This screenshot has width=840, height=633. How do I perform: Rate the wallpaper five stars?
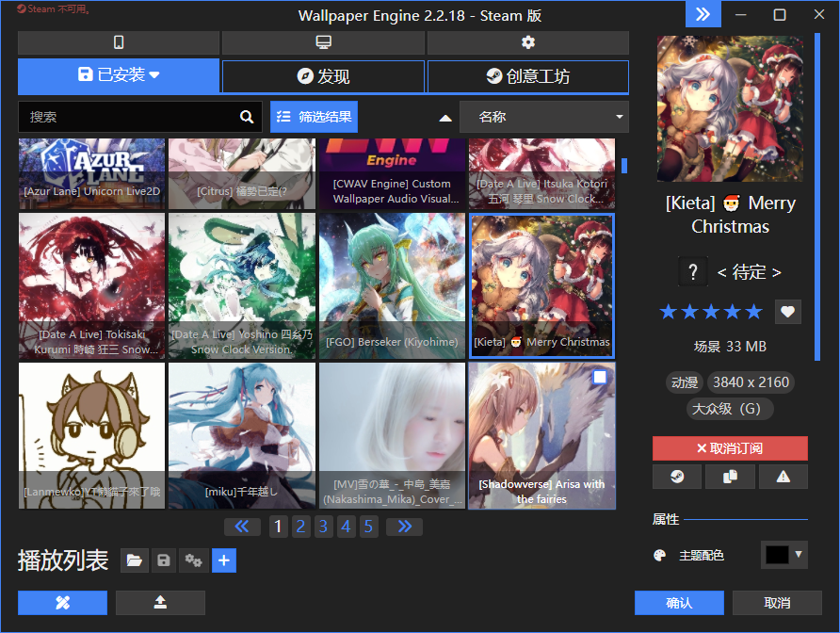coord(753,312)
